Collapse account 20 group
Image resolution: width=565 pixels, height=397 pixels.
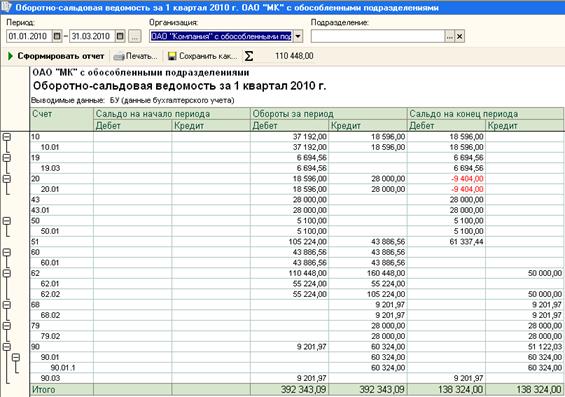coord(7,178)
